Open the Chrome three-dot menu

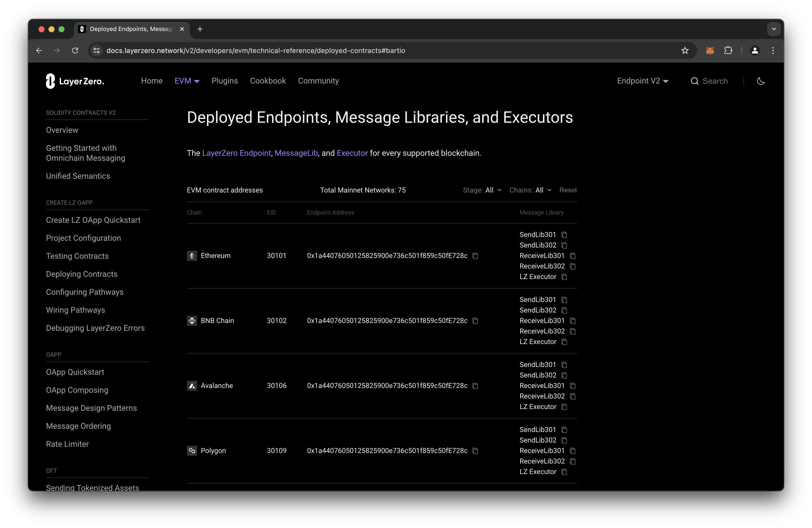coord(773,50)
